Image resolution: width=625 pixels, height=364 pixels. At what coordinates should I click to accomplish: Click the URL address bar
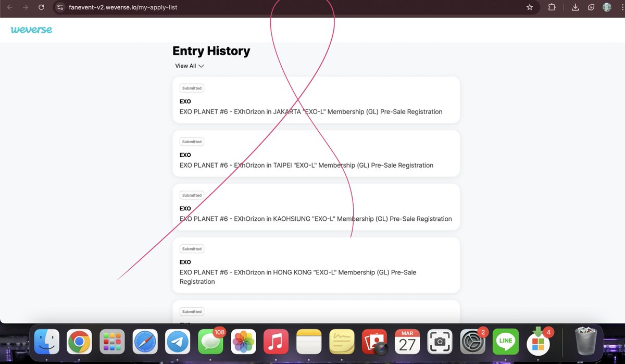tap(297, 7)
